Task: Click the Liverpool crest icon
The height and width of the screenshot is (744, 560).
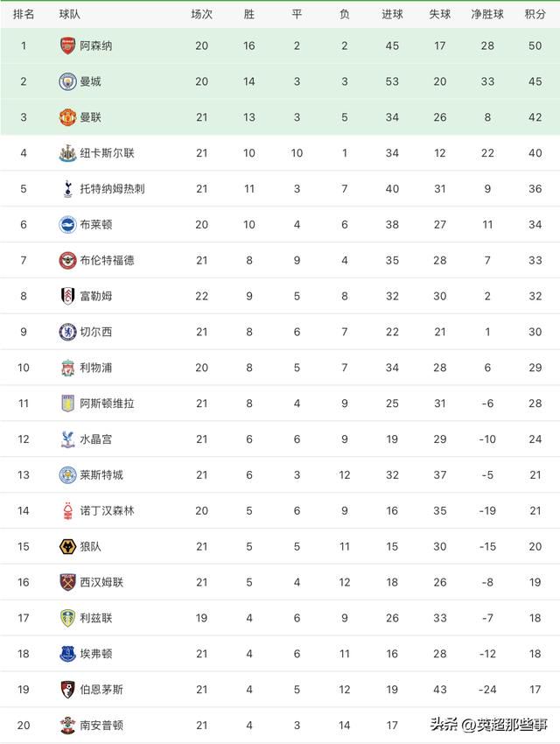Action: (67, 368)
